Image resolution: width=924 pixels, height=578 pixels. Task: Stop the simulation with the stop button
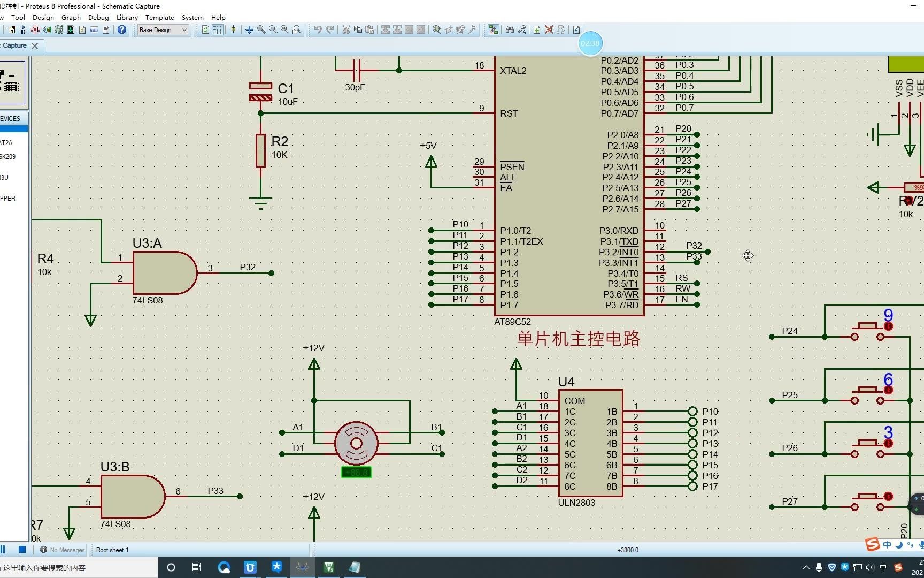22,550
